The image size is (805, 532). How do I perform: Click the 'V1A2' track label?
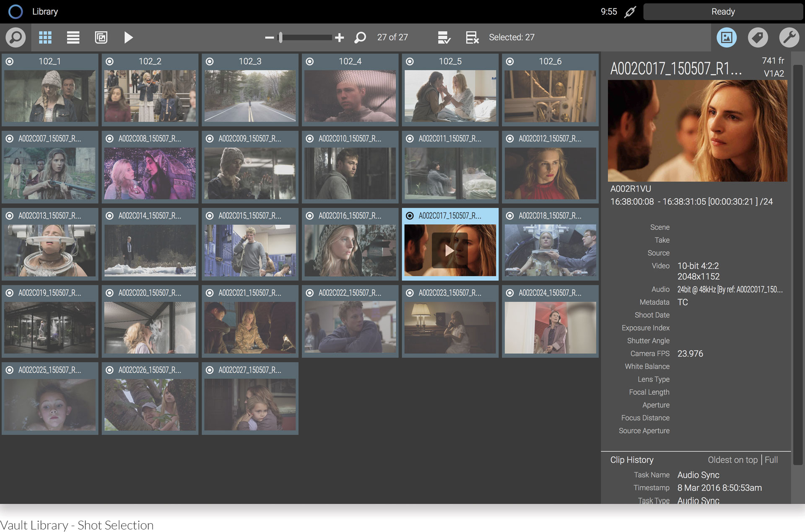coord(774,73)
